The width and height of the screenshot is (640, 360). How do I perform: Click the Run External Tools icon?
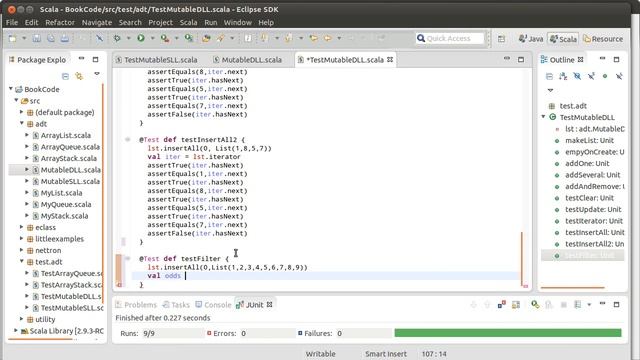coord(164,38)
